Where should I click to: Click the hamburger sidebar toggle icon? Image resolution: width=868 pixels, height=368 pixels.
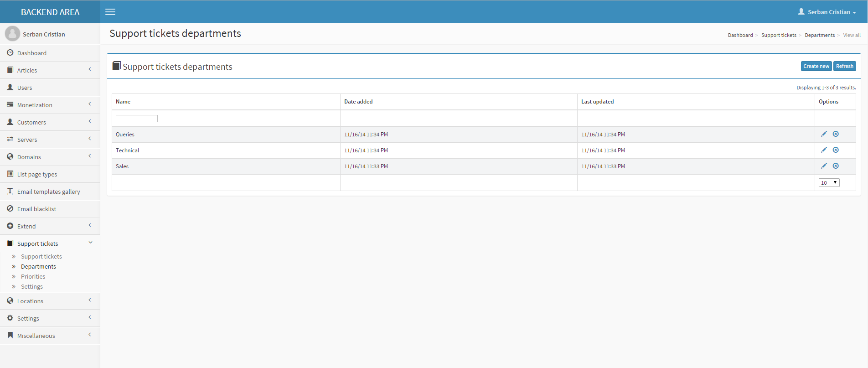click(110, 12)
